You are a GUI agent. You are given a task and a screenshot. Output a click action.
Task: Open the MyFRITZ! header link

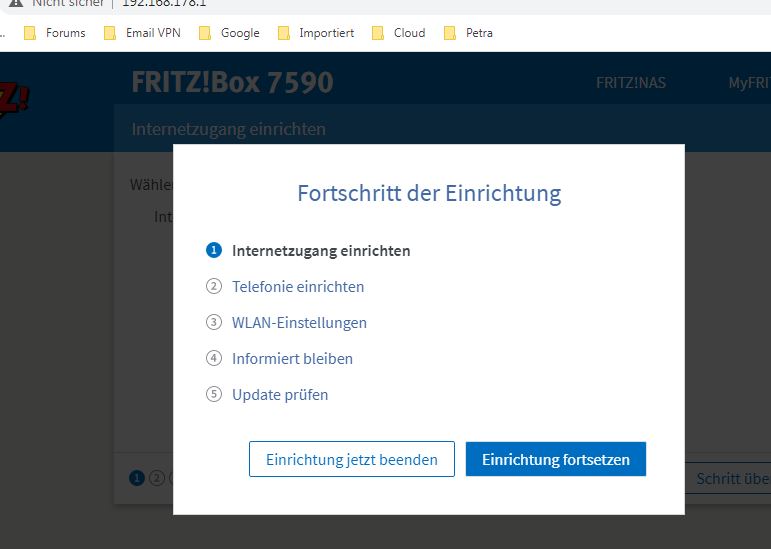(x=749, y=83)
